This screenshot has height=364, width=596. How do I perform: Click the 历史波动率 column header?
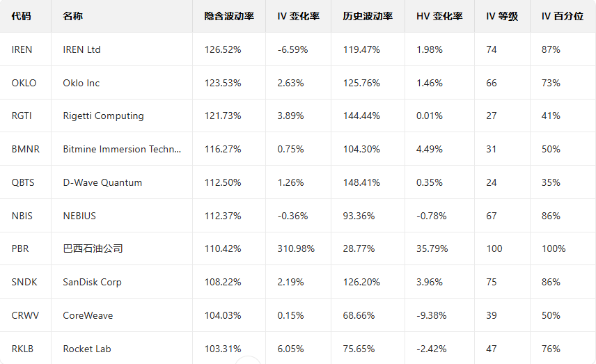click(x=368, y=16)
